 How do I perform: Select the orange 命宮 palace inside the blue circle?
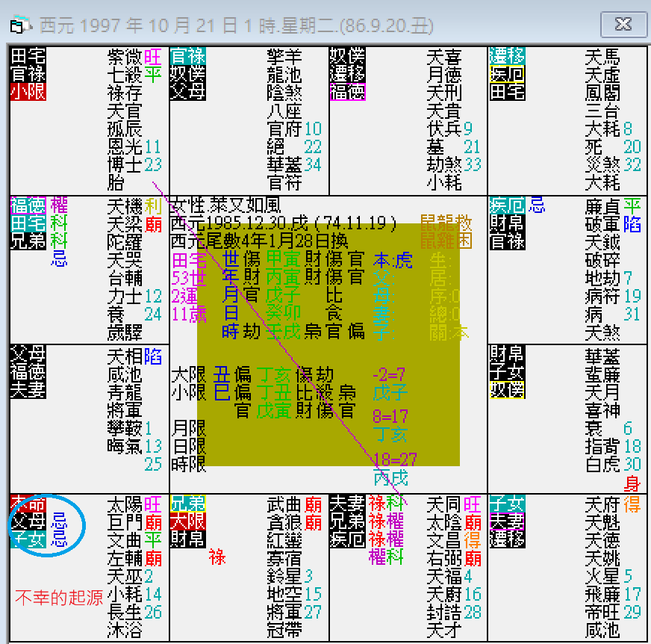coord(26,504)
